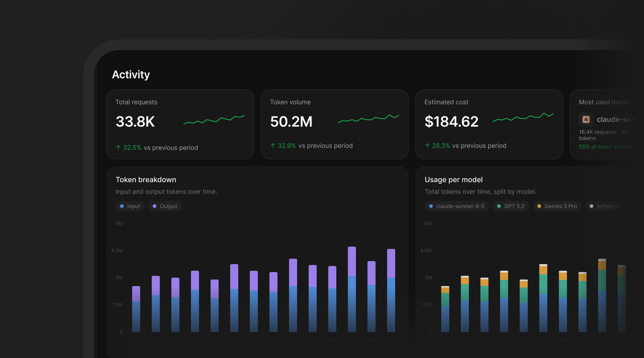
Task: Toggle the Output series legend chip
Action: click(x=165, y=206)
